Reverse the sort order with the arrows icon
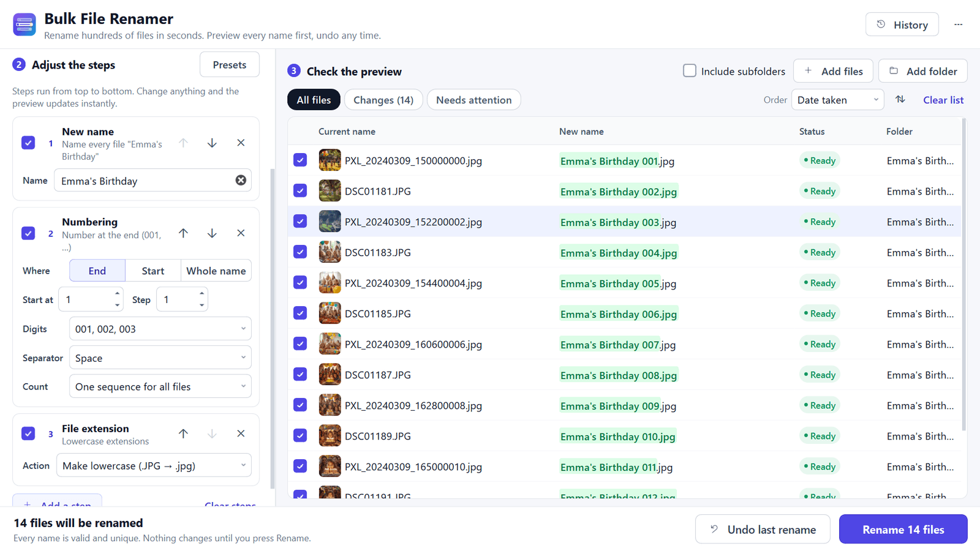The image size is (980, 551). [900, 99]
